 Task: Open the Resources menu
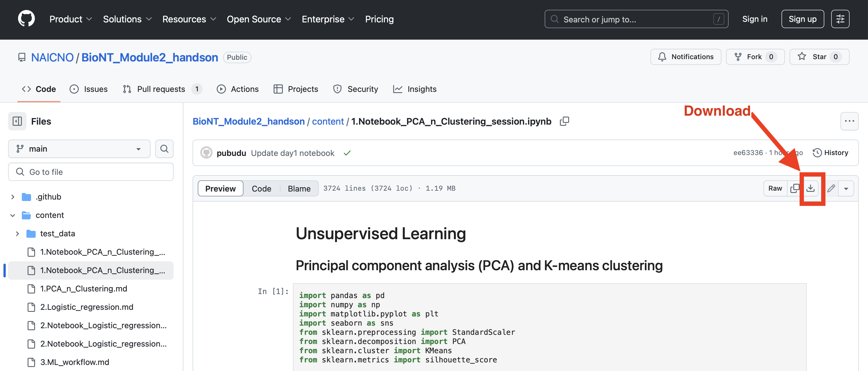tap(189, 19)
